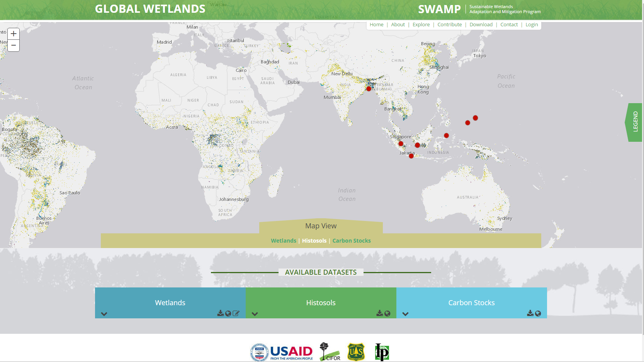Click the Wetlands edit icon
Viewport: 644px width, 362px height.
coord(236,313)
